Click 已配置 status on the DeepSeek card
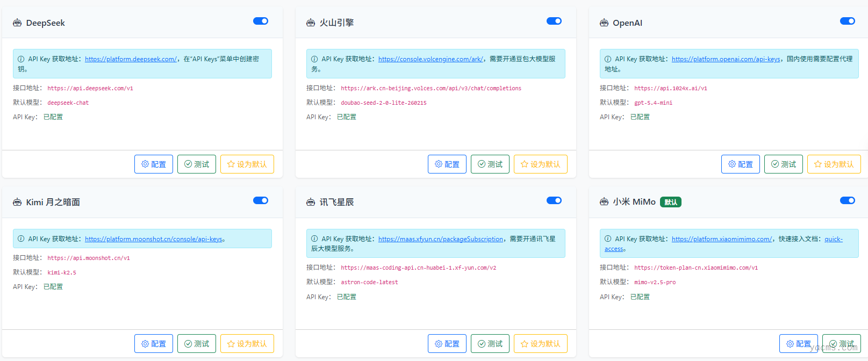This screenshot has width=868, height=361. click(x=53, y=117)
